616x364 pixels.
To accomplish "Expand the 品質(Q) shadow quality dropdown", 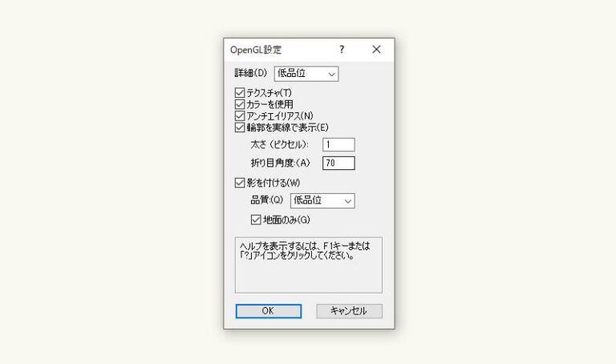I will 322,200.
